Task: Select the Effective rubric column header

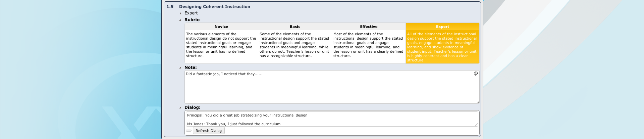Action: click(369, 27)
